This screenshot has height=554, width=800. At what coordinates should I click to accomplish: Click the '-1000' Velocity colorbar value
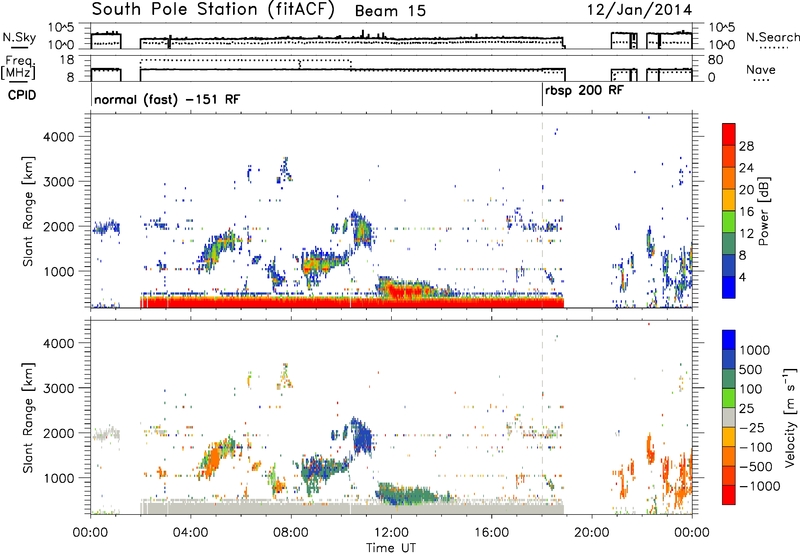[x=760, y=486]
